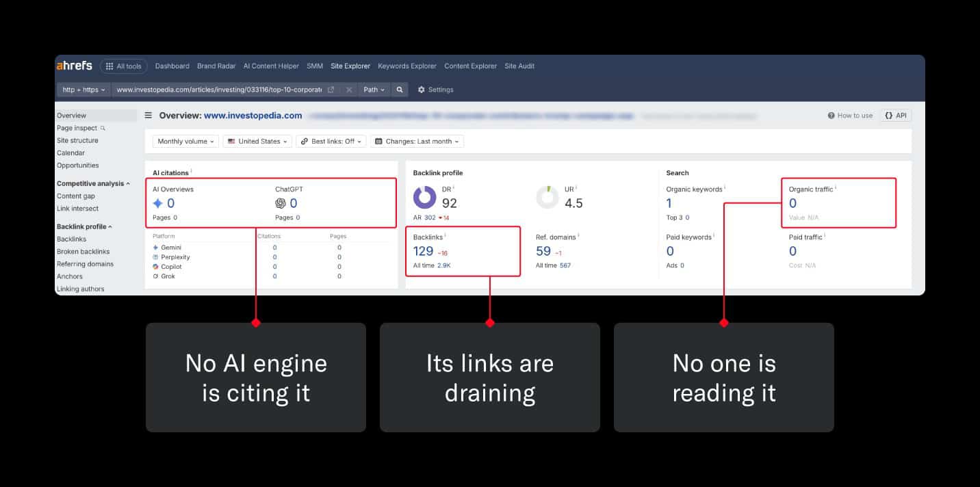Click the Backlinks all time 2.9K value
The width and height of the screenshot is (980, 487).
pyautogui.click(x=444, y=265)
